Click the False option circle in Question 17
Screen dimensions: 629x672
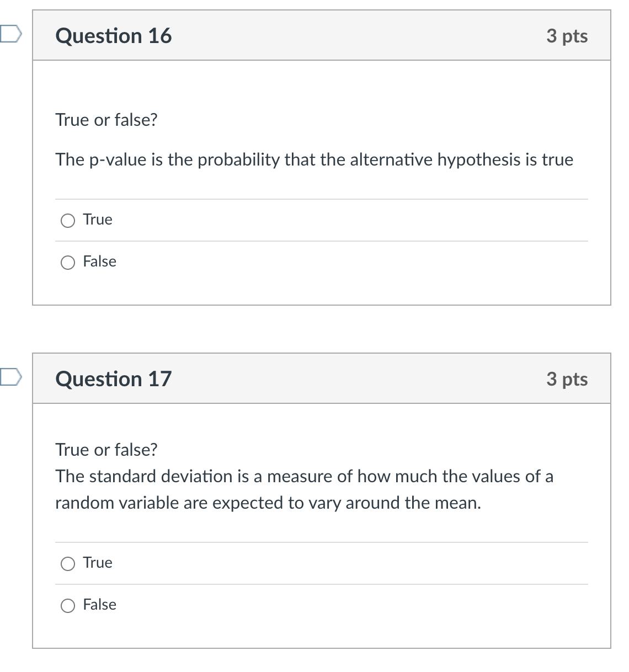pyautogui.click(x=67, y=605)
